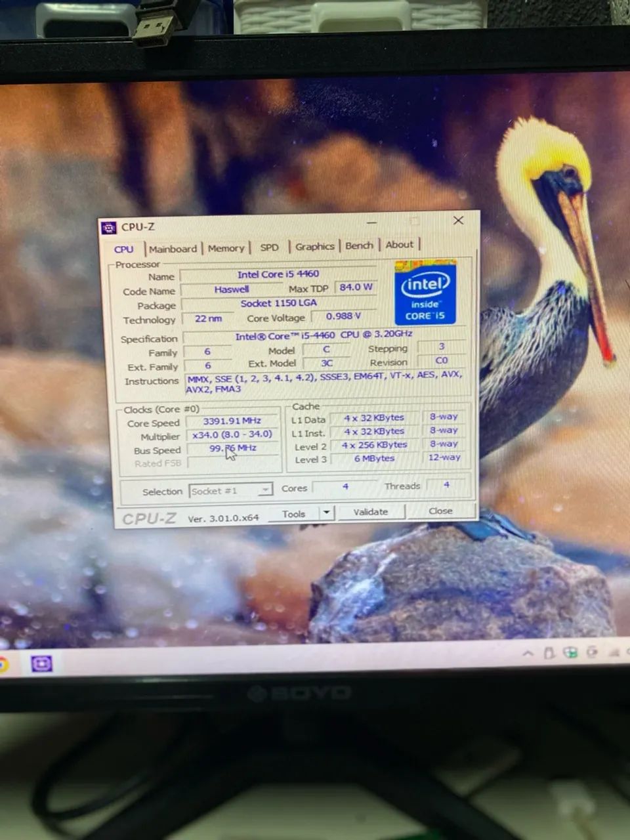Click the Validate button
The height and width of the screenshot is (840, 630).
coord(371,512)
